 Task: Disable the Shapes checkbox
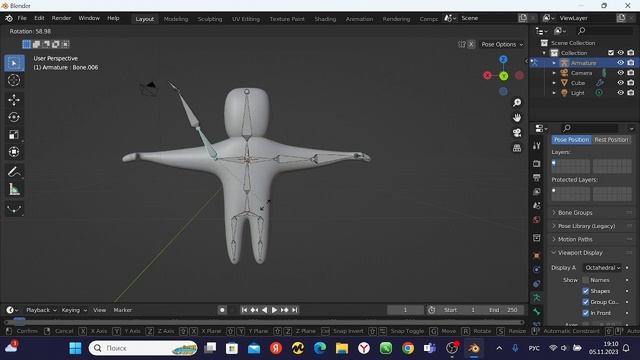[586, 291]
